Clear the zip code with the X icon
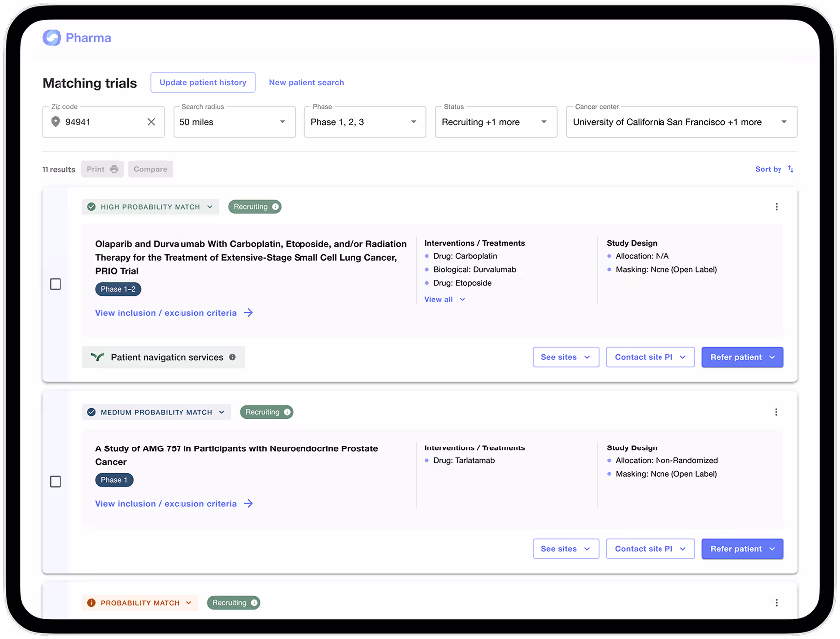Screen dimensions: 840x639 151,122
